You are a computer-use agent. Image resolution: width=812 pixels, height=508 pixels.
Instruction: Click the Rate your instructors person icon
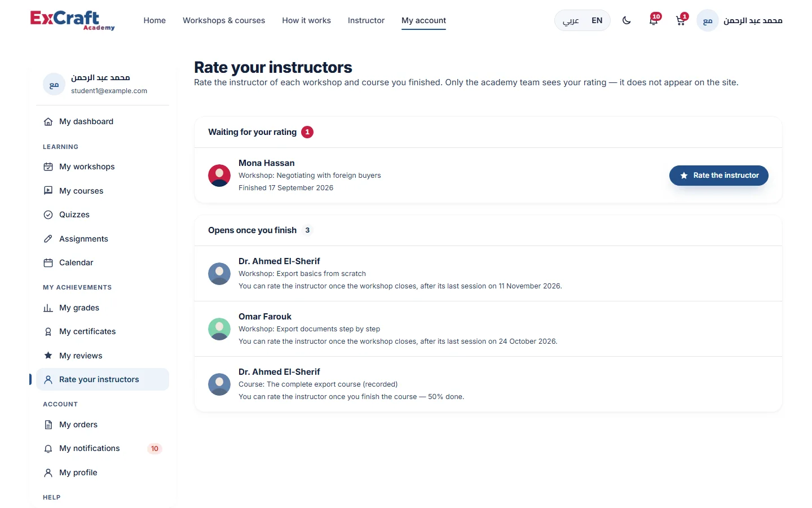[x=48, y=379]
